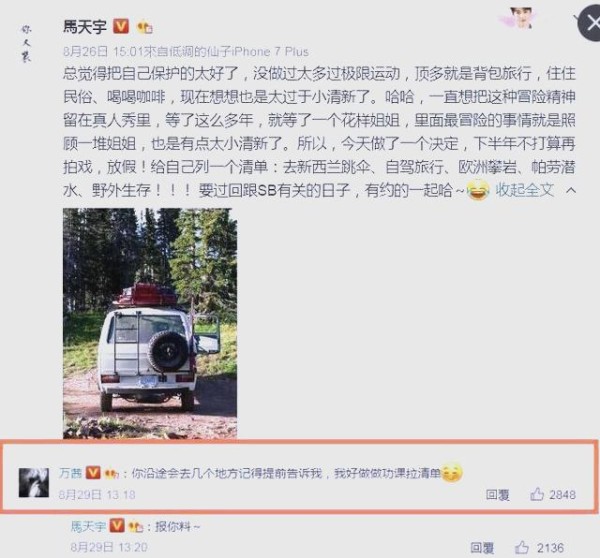
Task: Open the calligraphy avatar at top left
Action: [26, 44]
